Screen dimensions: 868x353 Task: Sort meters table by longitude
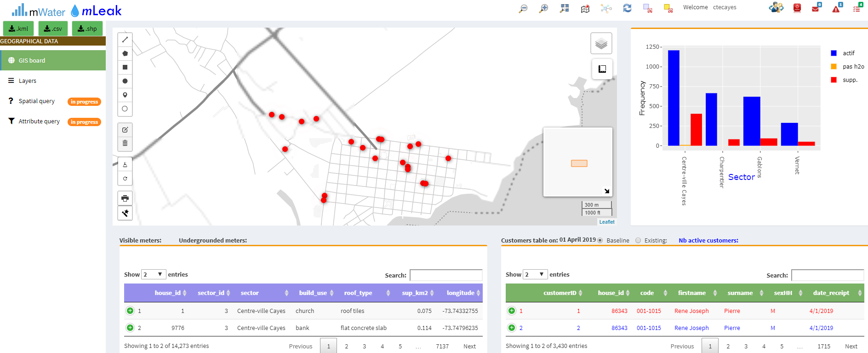(460, 293)
